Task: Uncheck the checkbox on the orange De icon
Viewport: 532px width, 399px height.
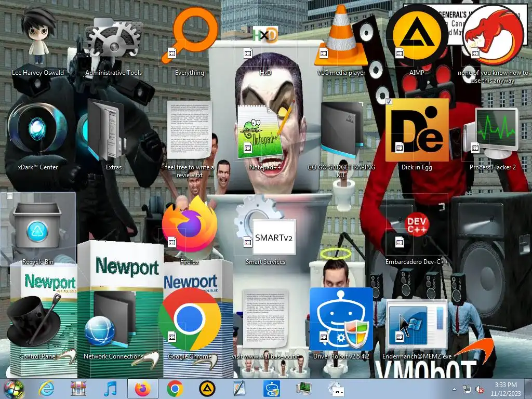Action: coord(389,101)
